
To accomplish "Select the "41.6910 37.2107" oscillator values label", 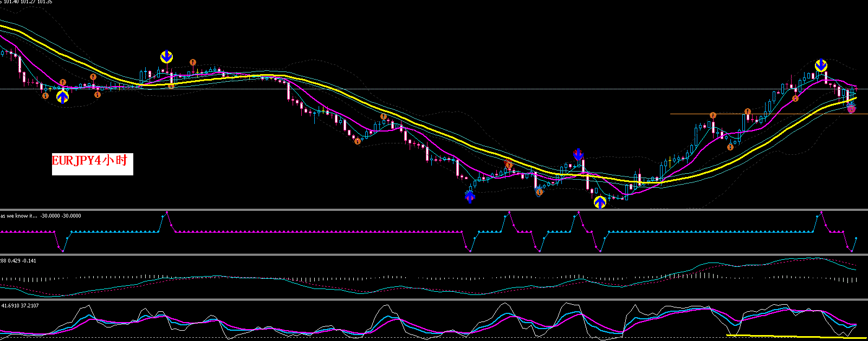I will pyautogui.click(x=20, y=305).
